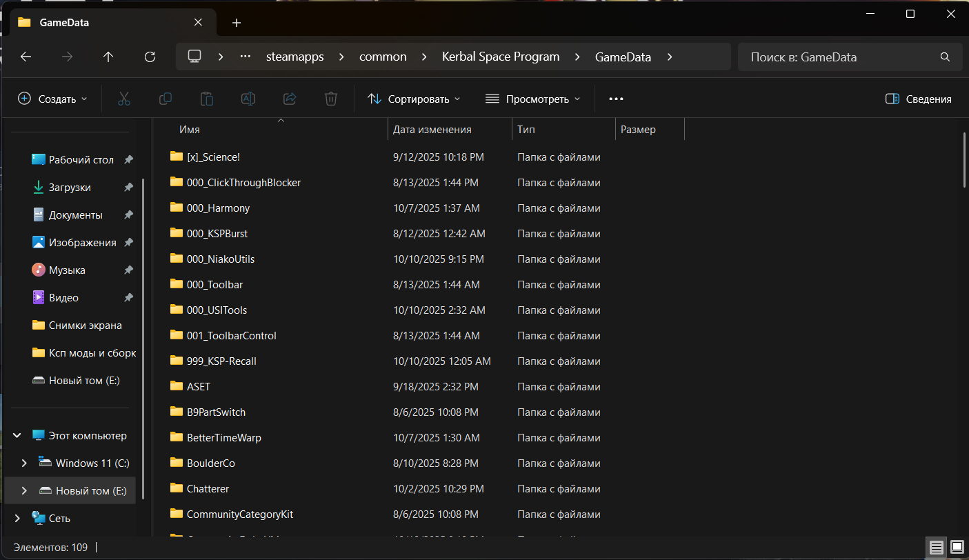The width and height of the screenshot is (969, 560).
Task: Unpin Рабочий стол using its pin icon
Action: coord(128,160)
